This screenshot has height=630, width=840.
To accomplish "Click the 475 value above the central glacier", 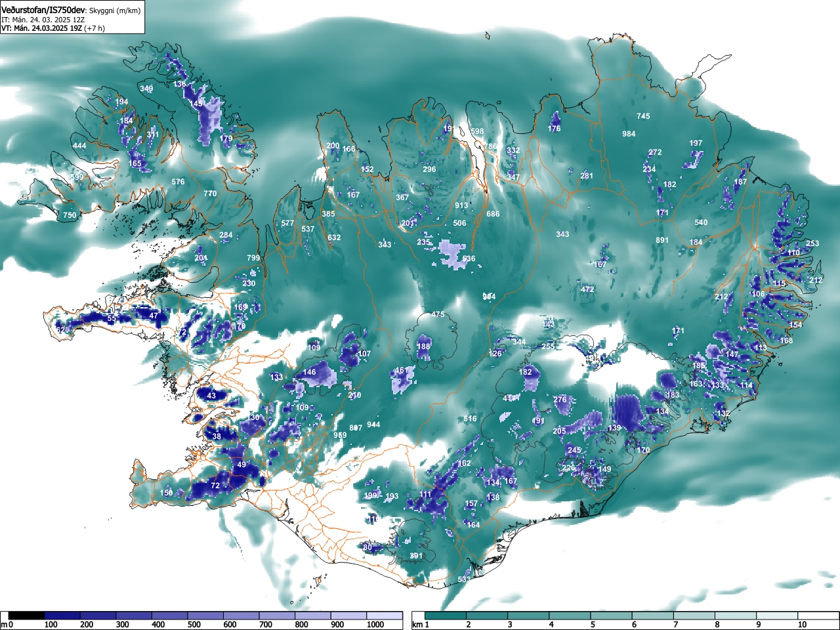I will [x=438, y=314].
